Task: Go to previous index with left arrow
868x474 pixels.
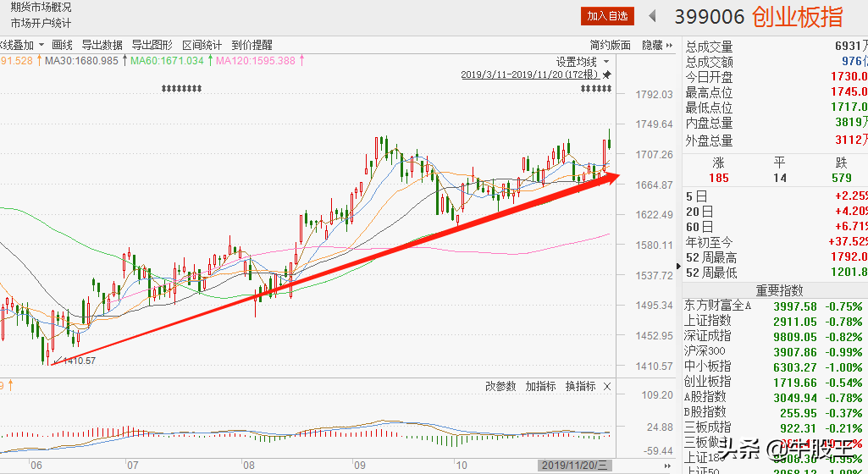Action: (x=653, y=16)
